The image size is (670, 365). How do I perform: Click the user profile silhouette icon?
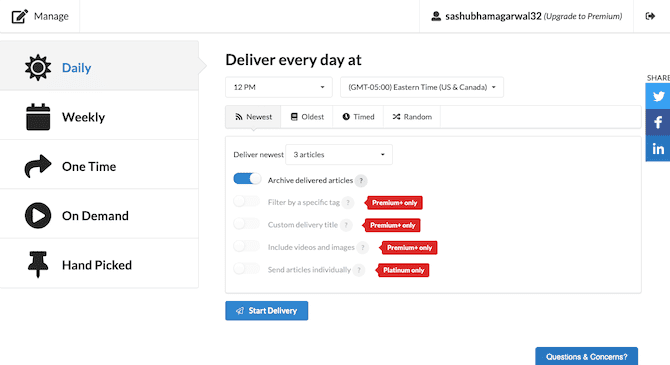click(436, 16)
